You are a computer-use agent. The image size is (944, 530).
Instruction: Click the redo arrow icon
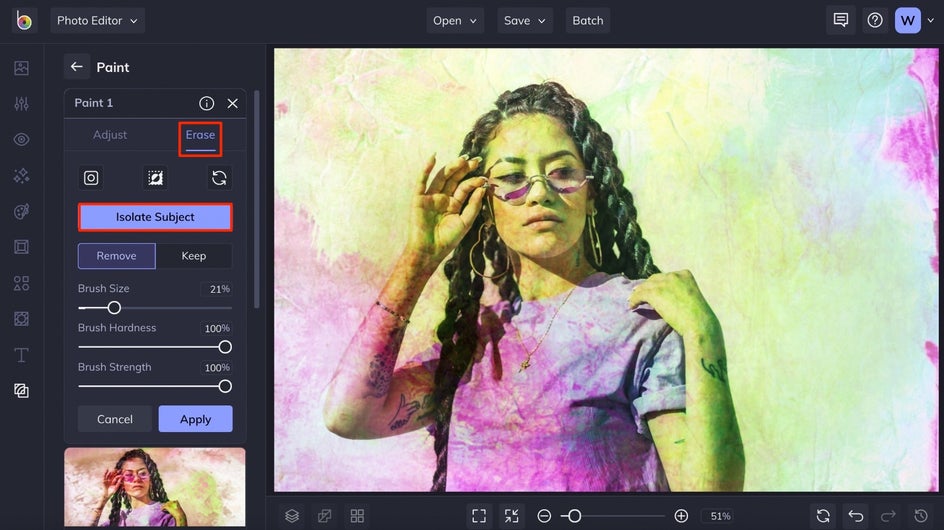coord(888,516)
